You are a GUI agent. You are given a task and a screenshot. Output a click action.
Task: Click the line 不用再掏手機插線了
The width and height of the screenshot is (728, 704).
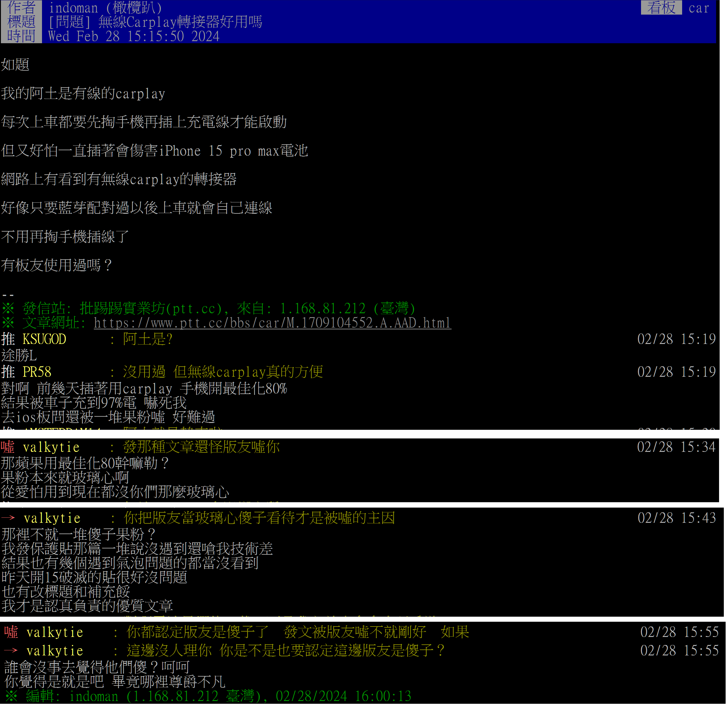coord(65,236)
